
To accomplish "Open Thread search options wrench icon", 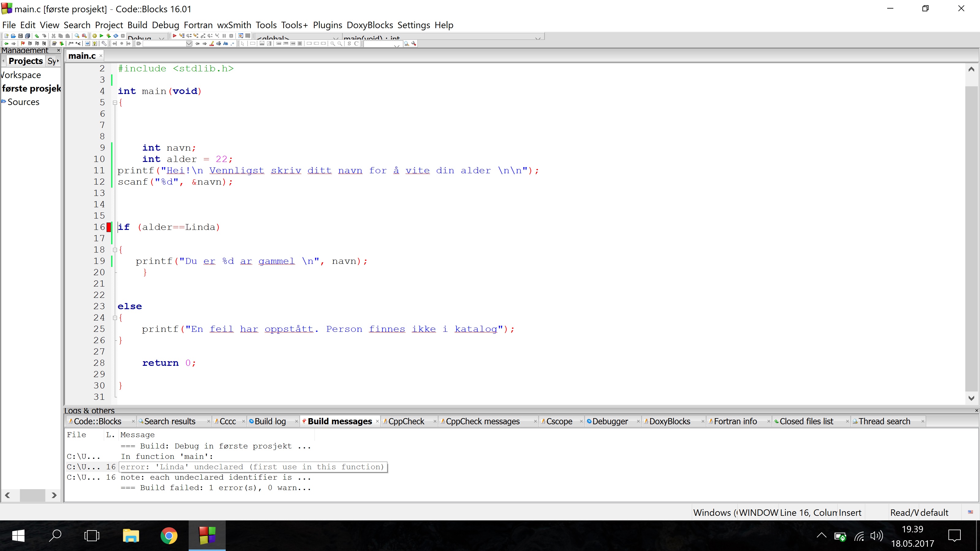I will pyautogui.click(x=414, y=44).
